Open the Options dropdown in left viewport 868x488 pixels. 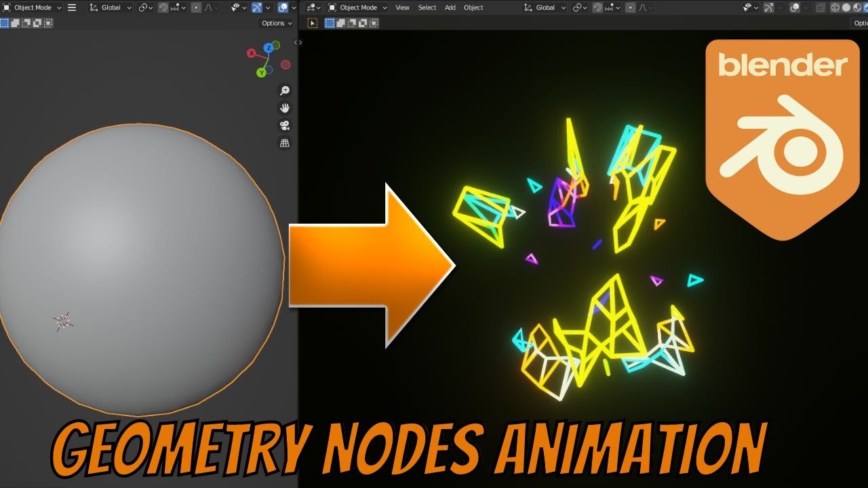[x=277, y=23]
